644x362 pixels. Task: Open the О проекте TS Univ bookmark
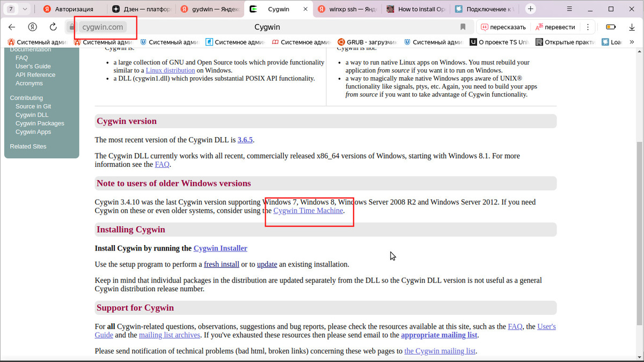(x=500, y=42)
